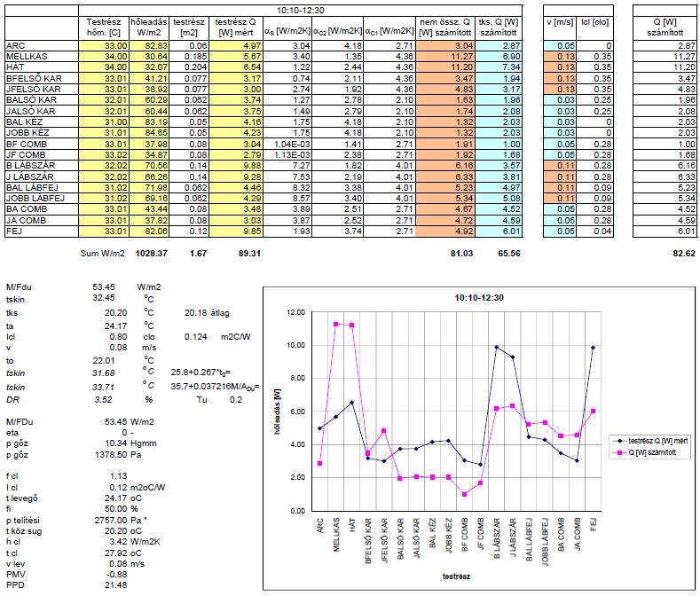Click the magenta MELLKAS data point
This screenshot has height=596, width=700.
[x=335, y=324]
